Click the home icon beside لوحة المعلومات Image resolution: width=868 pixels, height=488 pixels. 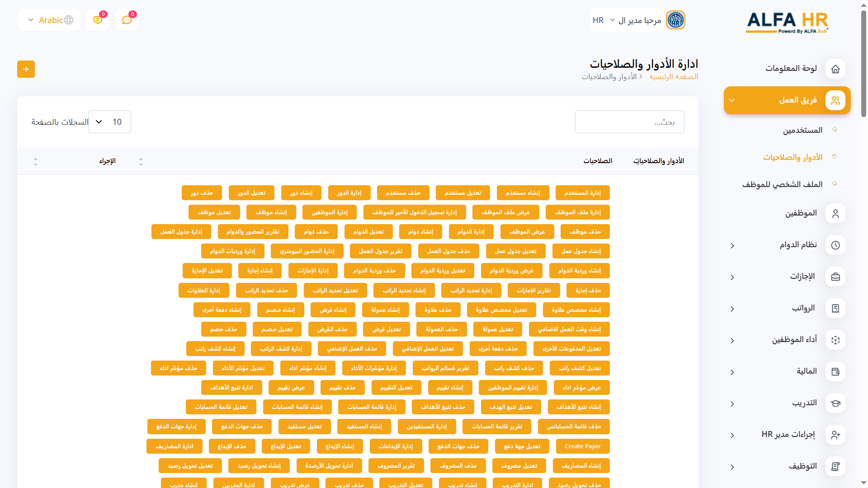pyautogui.click(x=835, y=69)
